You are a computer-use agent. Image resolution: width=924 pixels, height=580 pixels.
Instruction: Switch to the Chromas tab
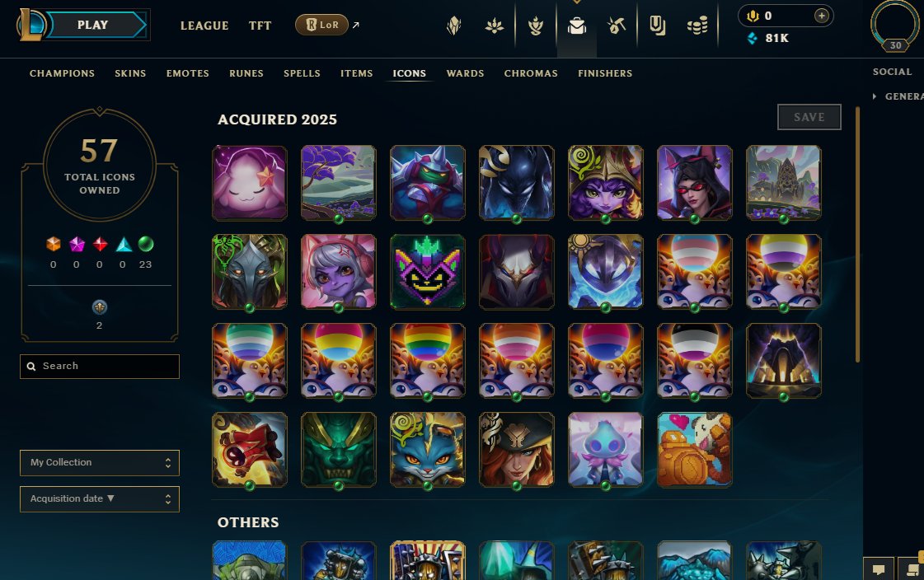coord(530,73)
